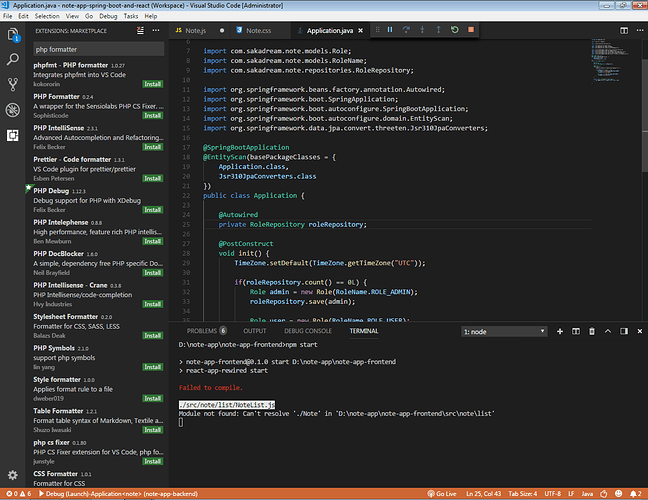The width and height of the screenshot is (648, 500).
Task: Click the editor vertical scrollbar thumb
Action: pos(645,116)
